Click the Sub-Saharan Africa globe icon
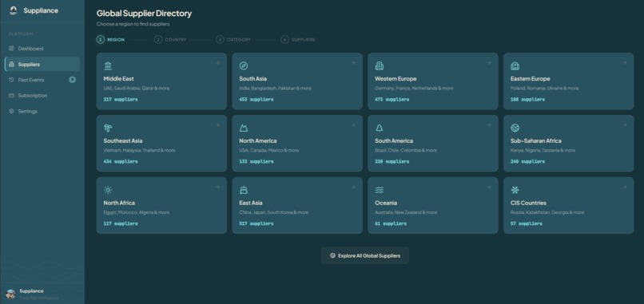This screenshot has width=644, height=304. pos(515,128)
